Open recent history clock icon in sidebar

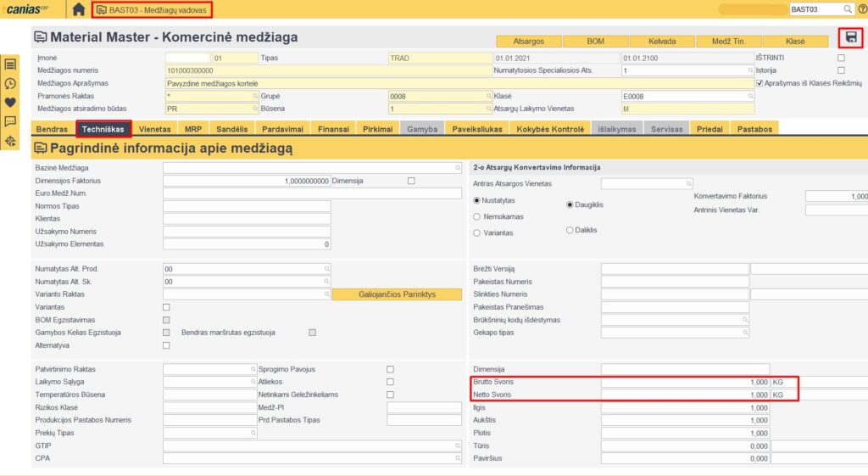(11, 83)
